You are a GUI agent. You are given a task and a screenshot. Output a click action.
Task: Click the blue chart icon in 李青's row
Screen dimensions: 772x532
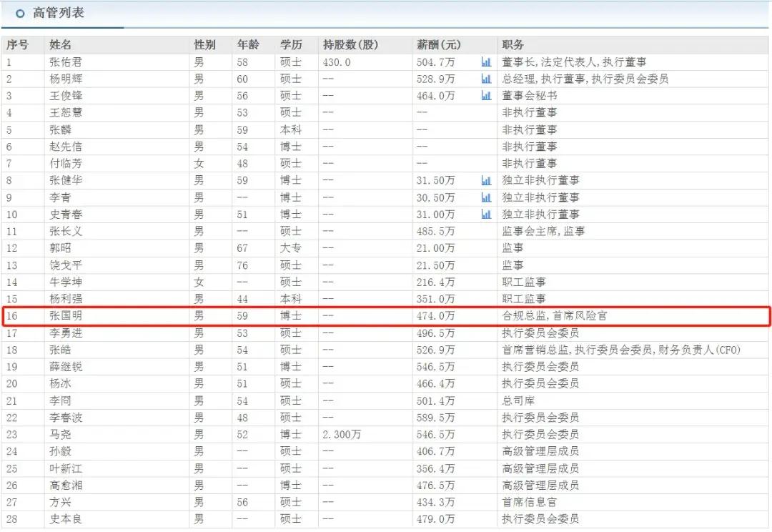coord(487,197)
